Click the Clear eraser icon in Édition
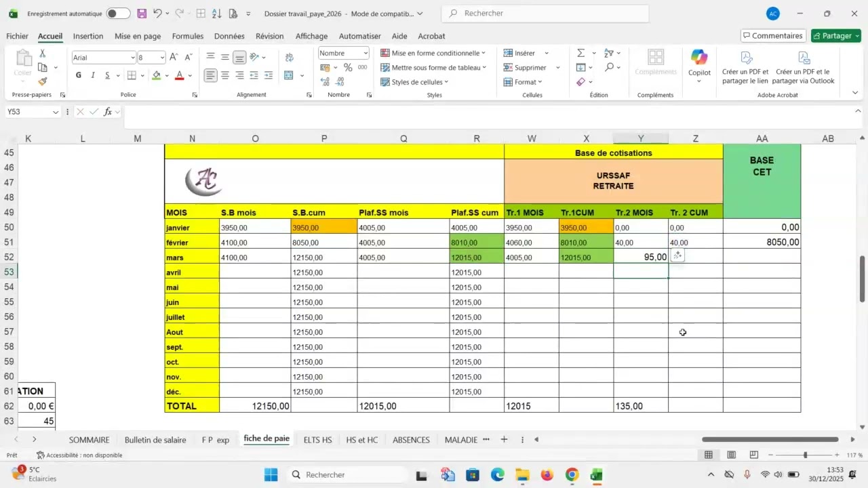The height and width of the screenshot is (488, 868). click(x=581, y=81)
